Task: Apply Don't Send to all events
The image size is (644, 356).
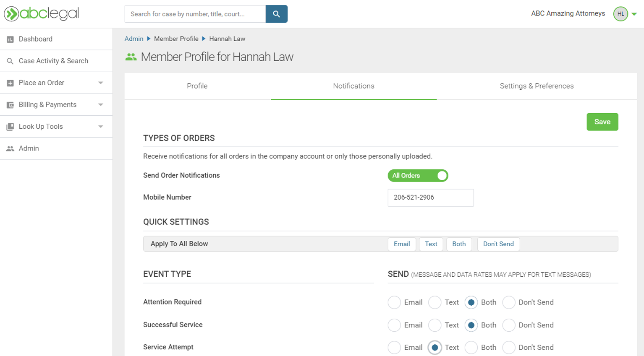Action: point(498,244)
